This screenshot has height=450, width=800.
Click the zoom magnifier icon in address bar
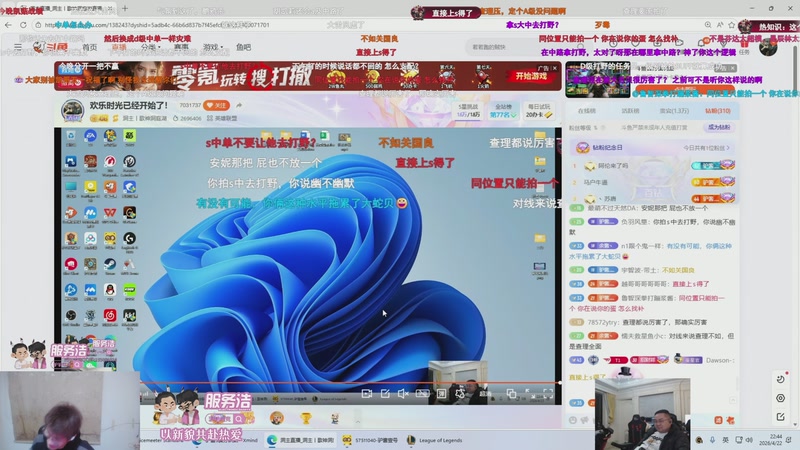point(708,24)
